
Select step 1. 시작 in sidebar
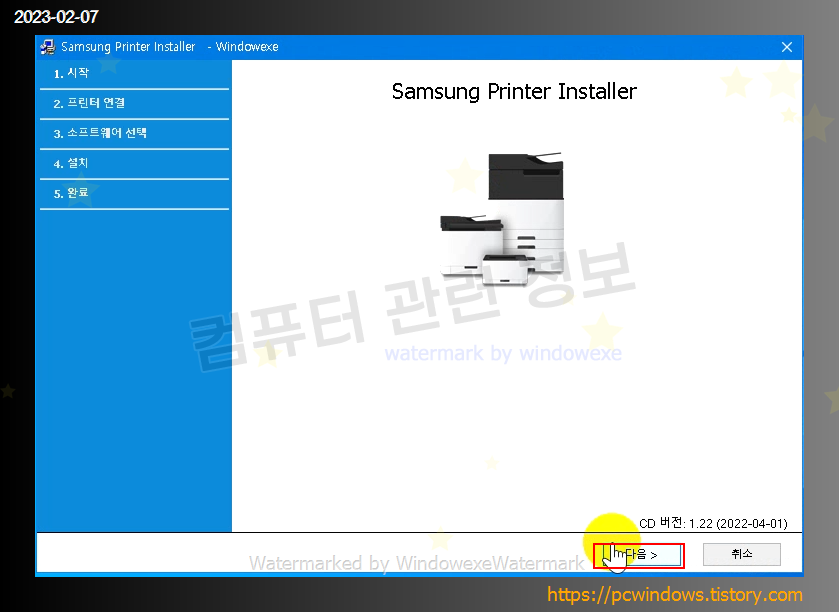click(x=134, y=74)
